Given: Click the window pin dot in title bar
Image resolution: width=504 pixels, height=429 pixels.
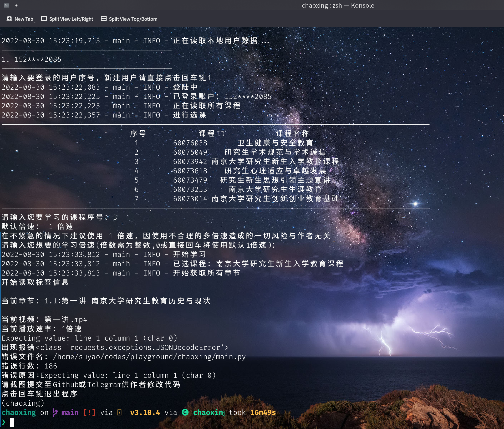Looking at the screenshot, I should (16, 5).
